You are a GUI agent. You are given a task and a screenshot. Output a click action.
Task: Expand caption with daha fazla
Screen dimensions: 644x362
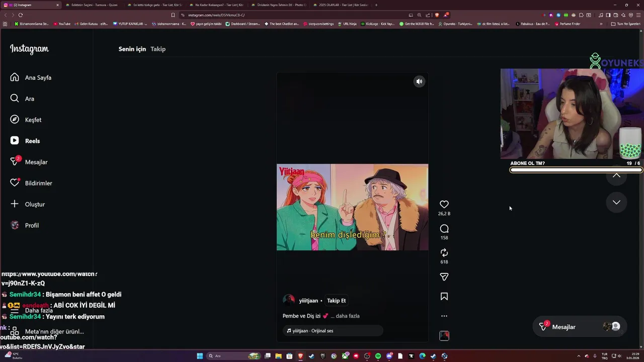coord(347,316)
